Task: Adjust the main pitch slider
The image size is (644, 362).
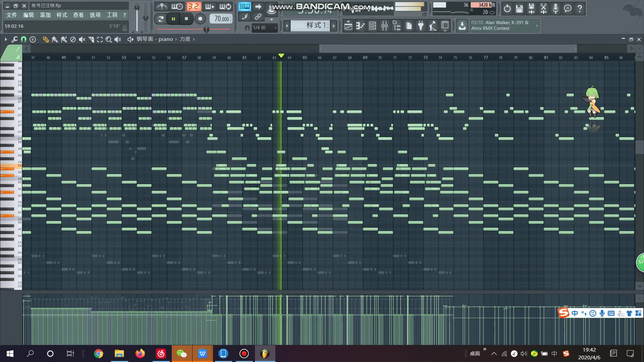Action: pyautogui.click(x=146, y=17)
